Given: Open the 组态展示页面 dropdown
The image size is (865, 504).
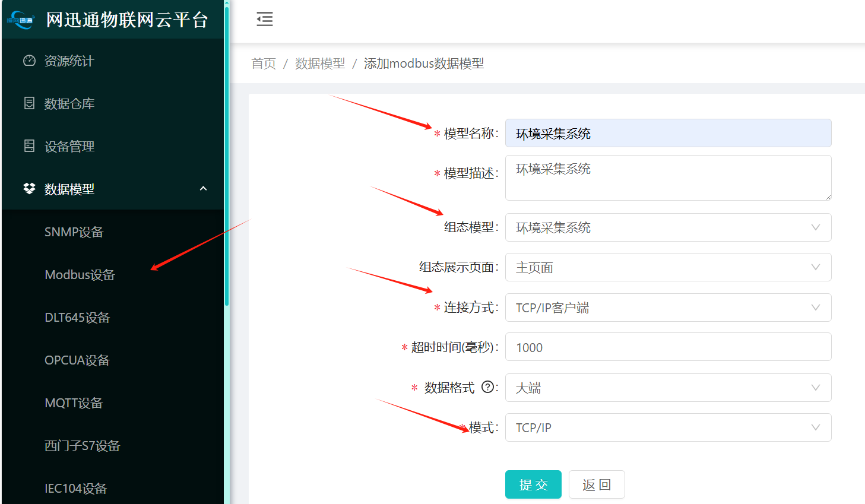Looking at the screenshot, I should [x=667, y=267].
